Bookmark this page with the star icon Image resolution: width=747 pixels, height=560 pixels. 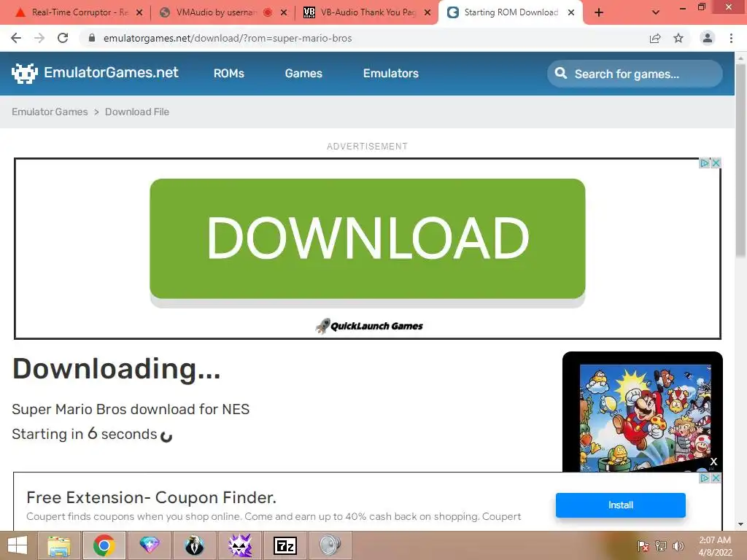[x=678, y=38]
